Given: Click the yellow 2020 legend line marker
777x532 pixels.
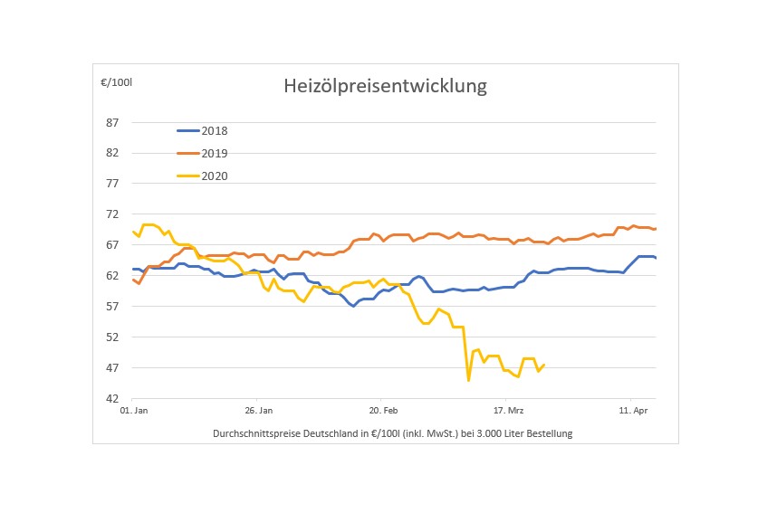Looking at the screenshot, I should (188, 176).
